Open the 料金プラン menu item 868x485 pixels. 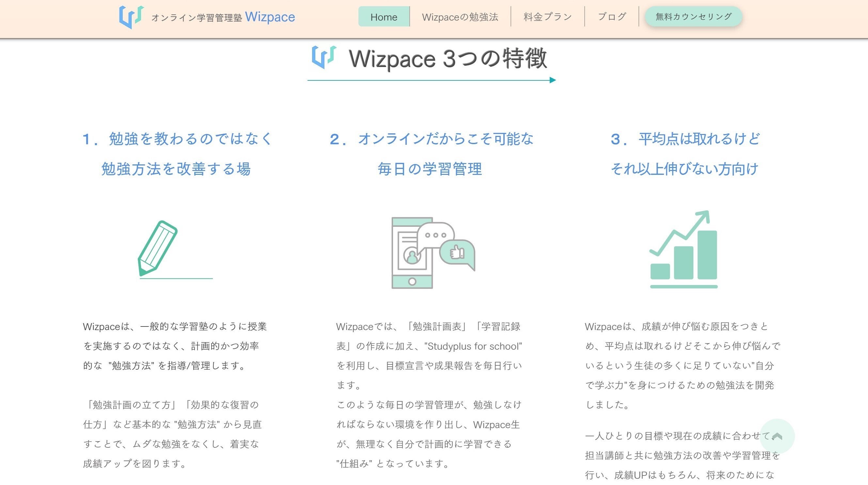pos(547,17)
